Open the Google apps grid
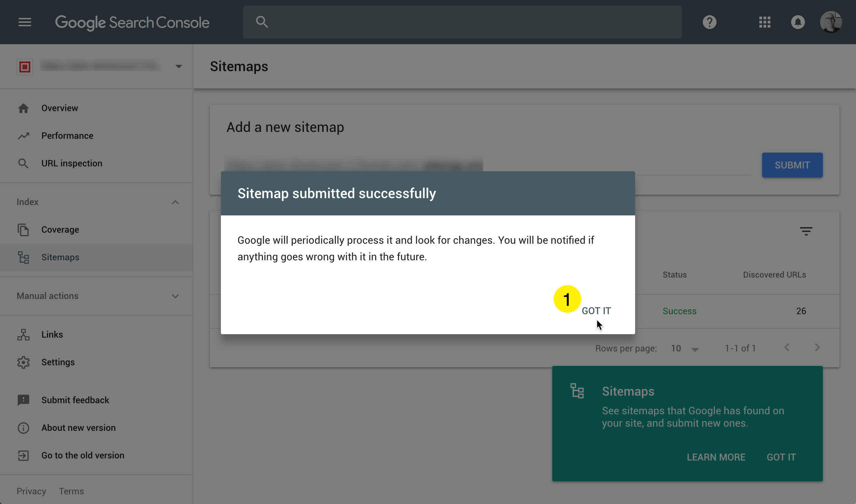 [765, 22]
